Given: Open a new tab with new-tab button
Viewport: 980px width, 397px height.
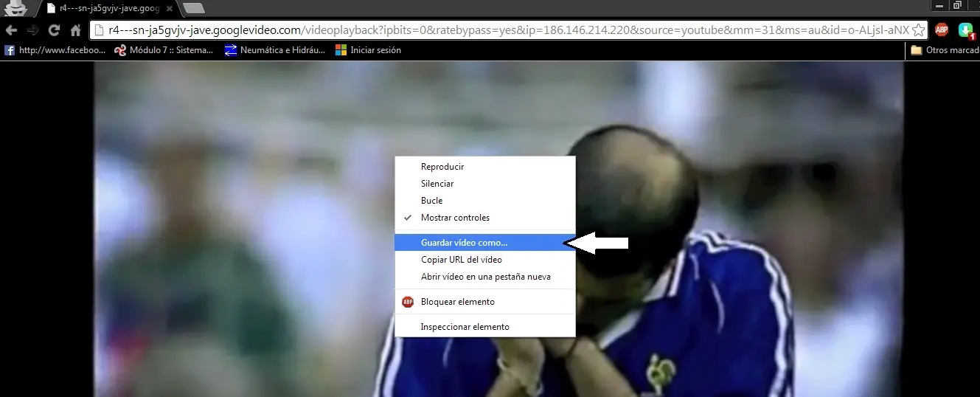Looking at the screenshot, I should [x=193, y=8].
